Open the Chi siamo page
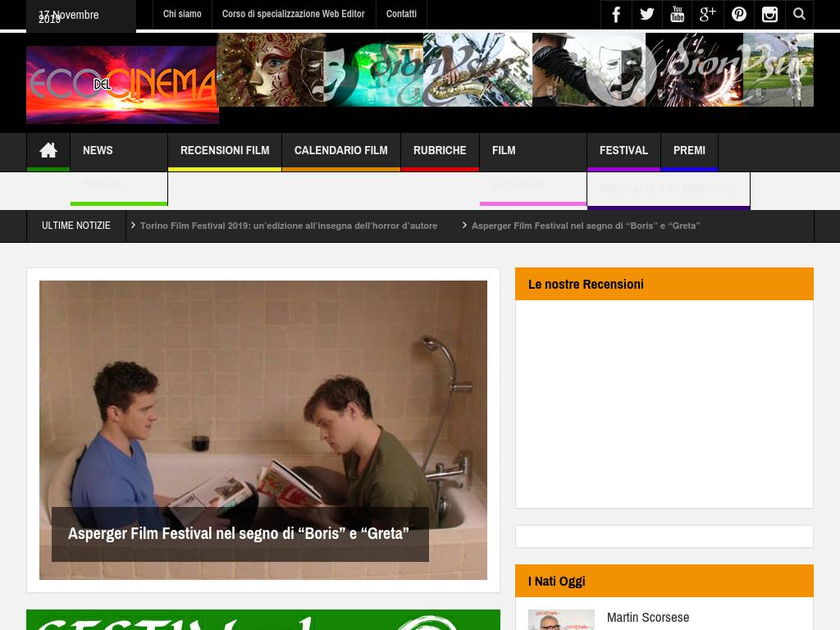 182,14
